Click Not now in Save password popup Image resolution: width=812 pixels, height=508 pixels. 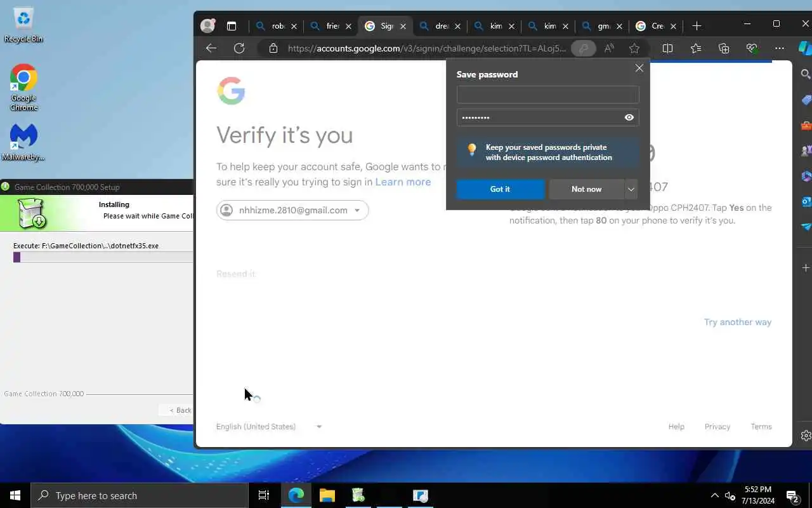tap(586, 189)
